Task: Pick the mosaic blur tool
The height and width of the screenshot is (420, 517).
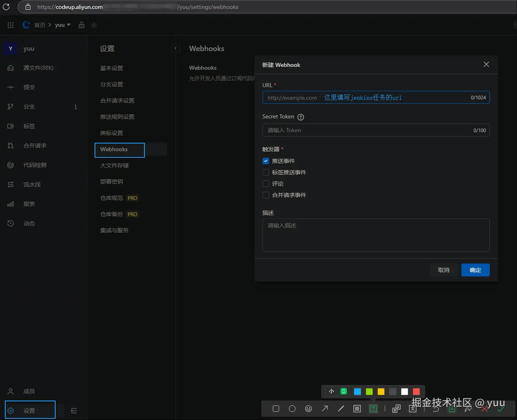Action: pyautogui.click(x=357, y=409)
